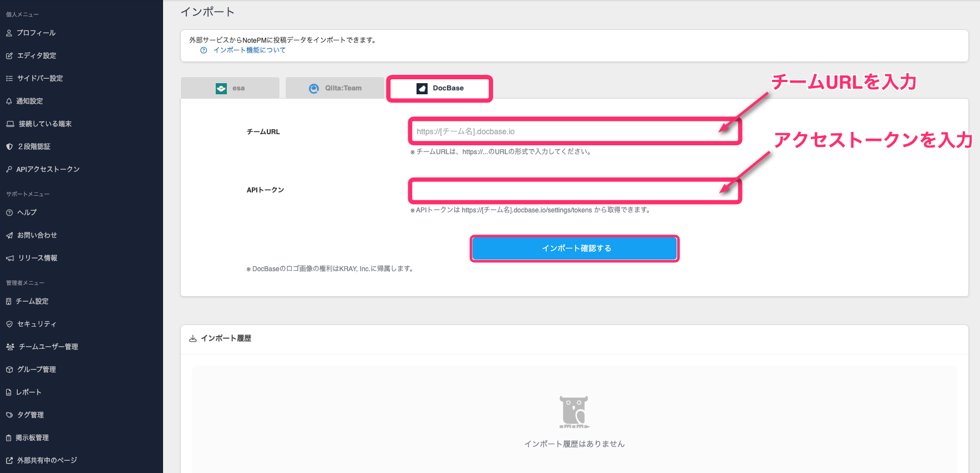Focus the APIトークン input field
The width and height of the screenshot is (980, 473).
pyautogui.click(x=575, y=191)
